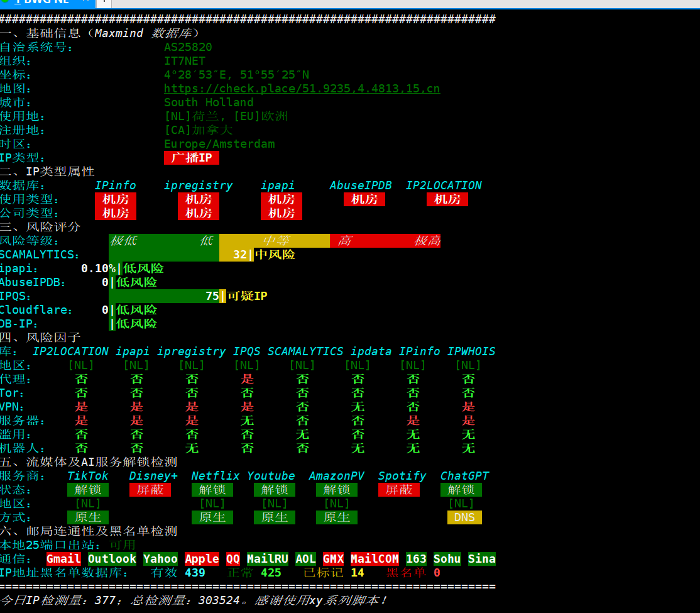Viewport: 700px width, 613px height.
Task: Open the check.place map URL
Action: click(x=302, y=89)
